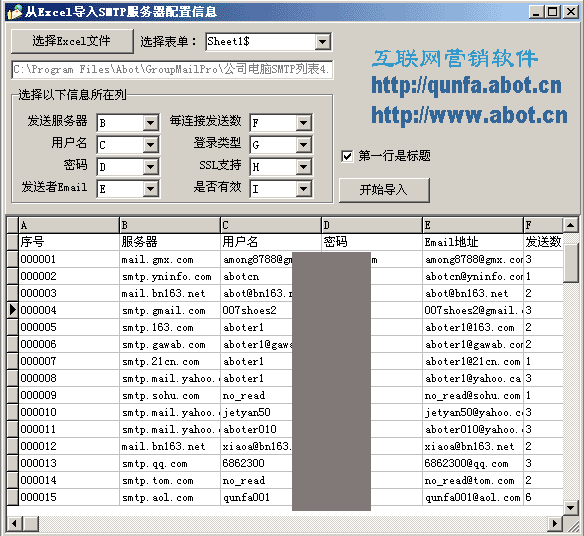Screen dimensions: 584x536
Task: Click cell smtp.21cn.com
Action: [x=170, y=361]
